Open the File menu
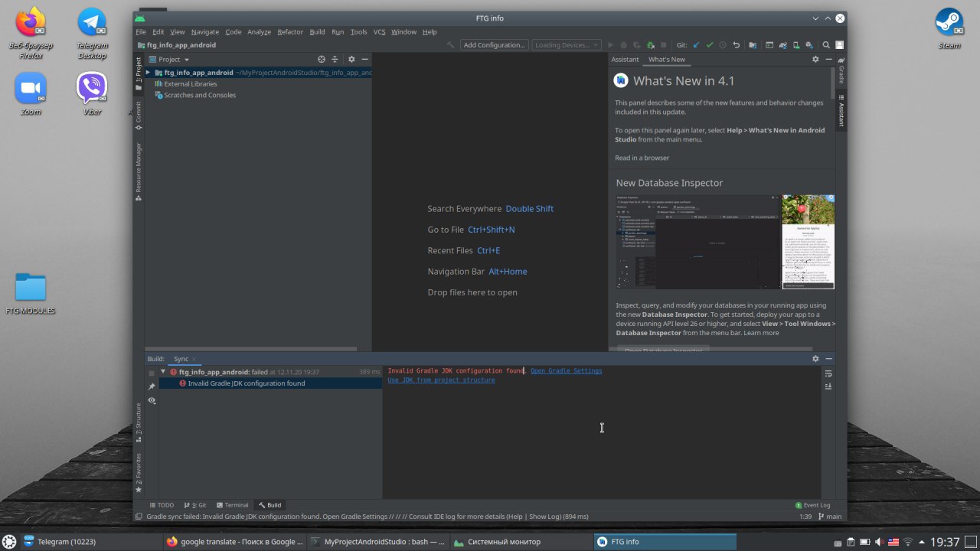Screen dimensions: 980x551 141,32
